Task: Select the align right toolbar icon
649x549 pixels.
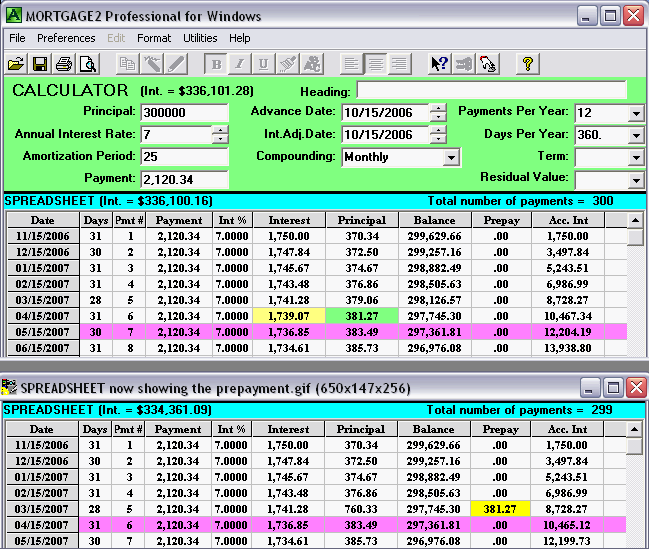Action: (x=399, y=64)
